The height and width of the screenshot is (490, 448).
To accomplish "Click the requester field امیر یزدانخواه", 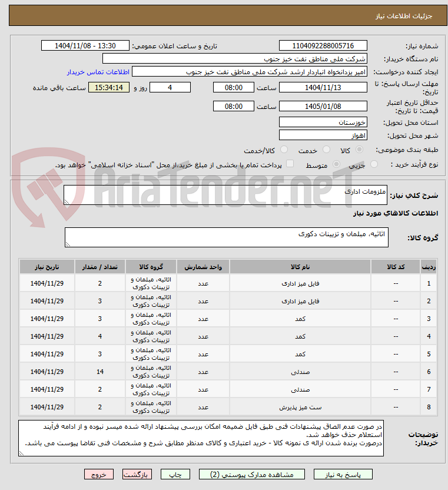I will click(x=250, y=72).
